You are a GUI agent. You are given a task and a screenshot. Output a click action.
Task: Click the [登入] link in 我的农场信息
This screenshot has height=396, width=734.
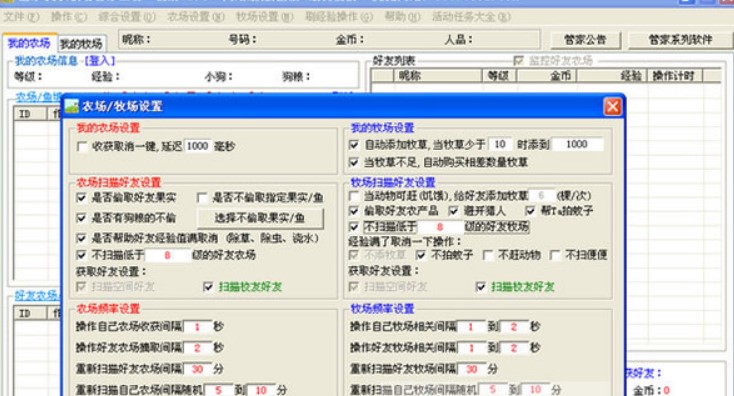click(x=99, y=61)
